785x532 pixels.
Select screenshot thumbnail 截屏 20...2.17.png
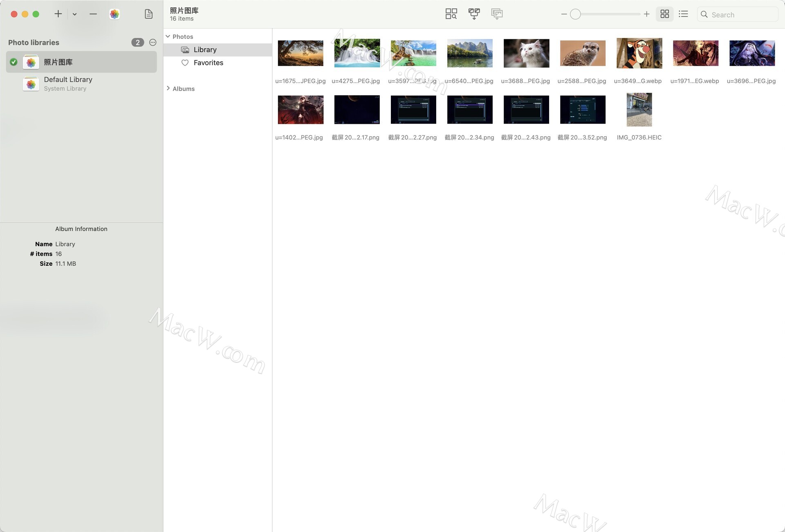[x=357, y=110]
